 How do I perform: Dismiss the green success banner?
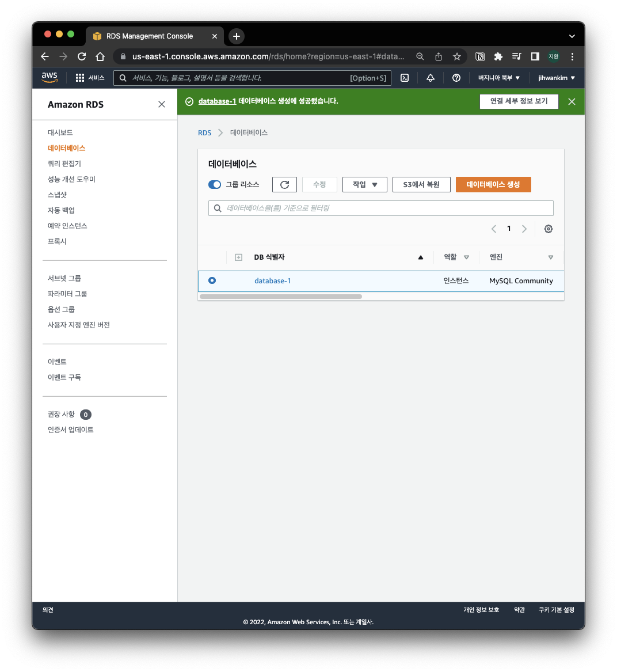(572, 101)
